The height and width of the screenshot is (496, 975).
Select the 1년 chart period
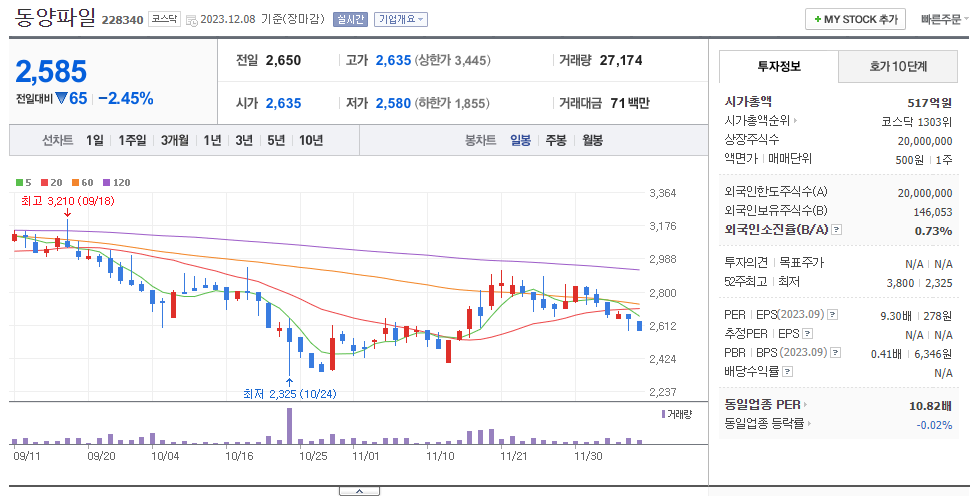pos(212,140)
